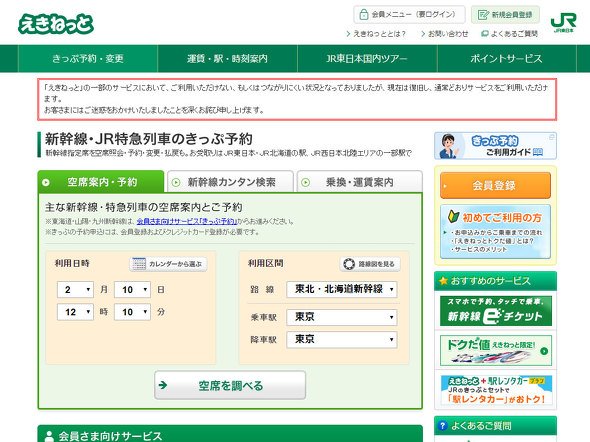The image size is (590, 442).
Task: Click the 空席を調べる search button
Action: pyautogui.click(x=230, y=385)
